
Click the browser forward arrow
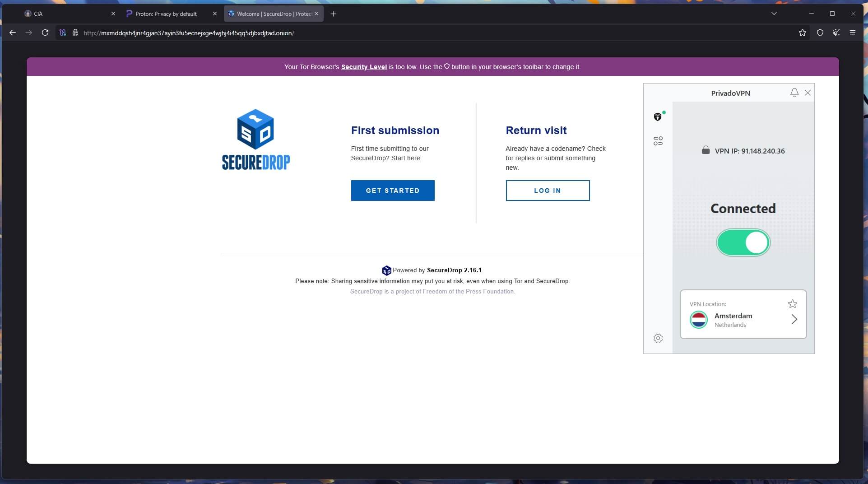29,33
